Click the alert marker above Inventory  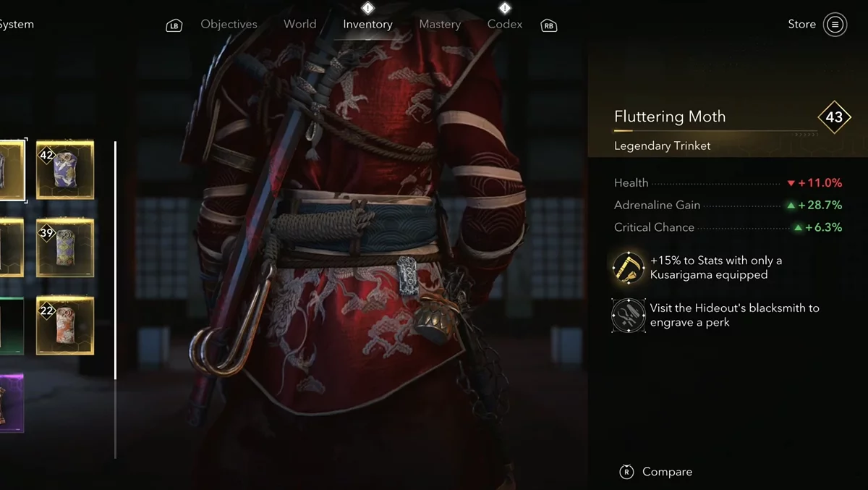tap(367, 8)
